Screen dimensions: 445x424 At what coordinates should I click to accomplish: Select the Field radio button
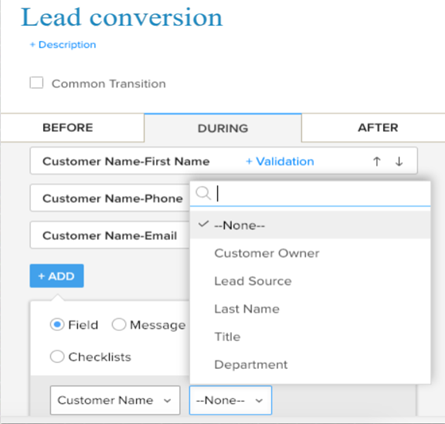(x=57, y=324)
